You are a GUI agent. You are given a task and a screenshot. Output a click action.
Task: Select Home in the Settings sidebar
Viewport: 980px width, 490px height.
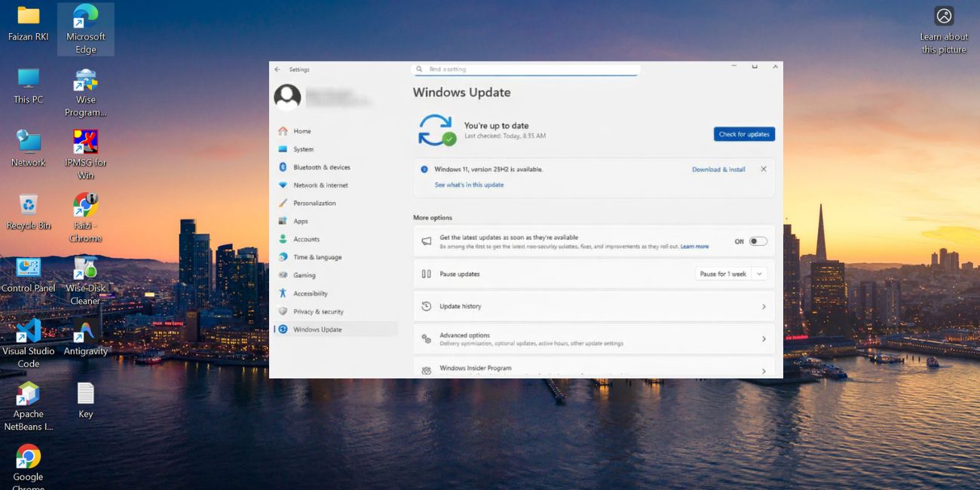pyautogui.click(x=302, y=130)
